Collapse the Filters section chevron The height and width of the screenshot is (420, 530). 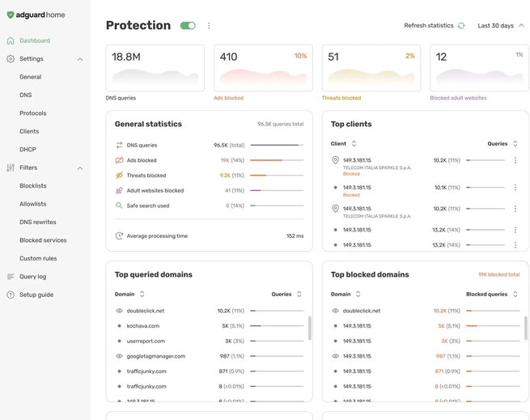pyautogui.click(x=80, y=168)
